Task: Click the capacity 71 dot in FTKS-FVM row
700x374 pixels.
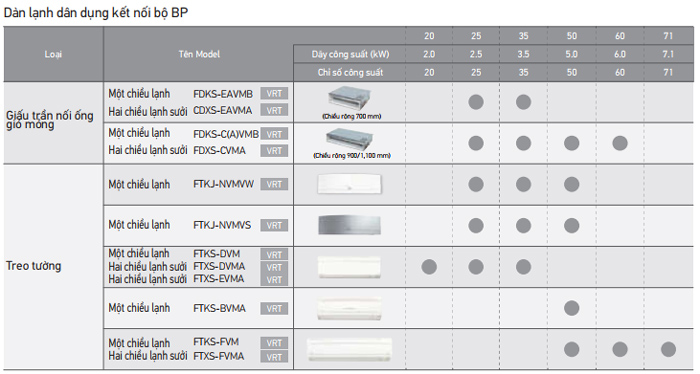Action: coord(668,349)
